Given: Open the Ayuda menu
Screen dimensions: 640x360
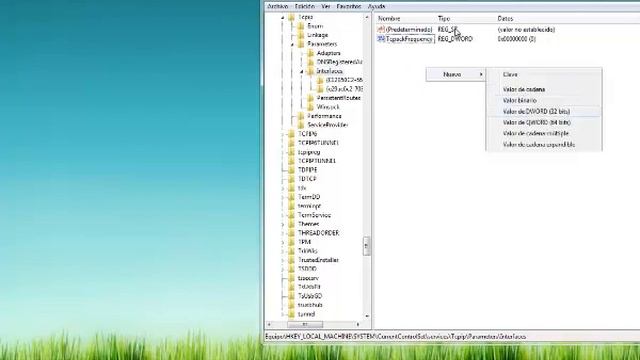Looking at the screenshot, I should pos(377,7).
